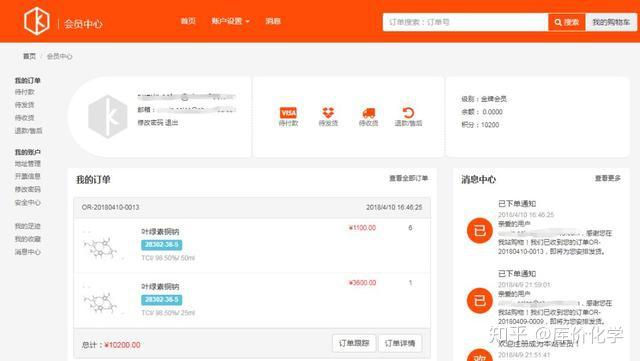
Task: Click price ¥1100.00 in first order row
Action: pyautogui.click(x=362, y=228)
